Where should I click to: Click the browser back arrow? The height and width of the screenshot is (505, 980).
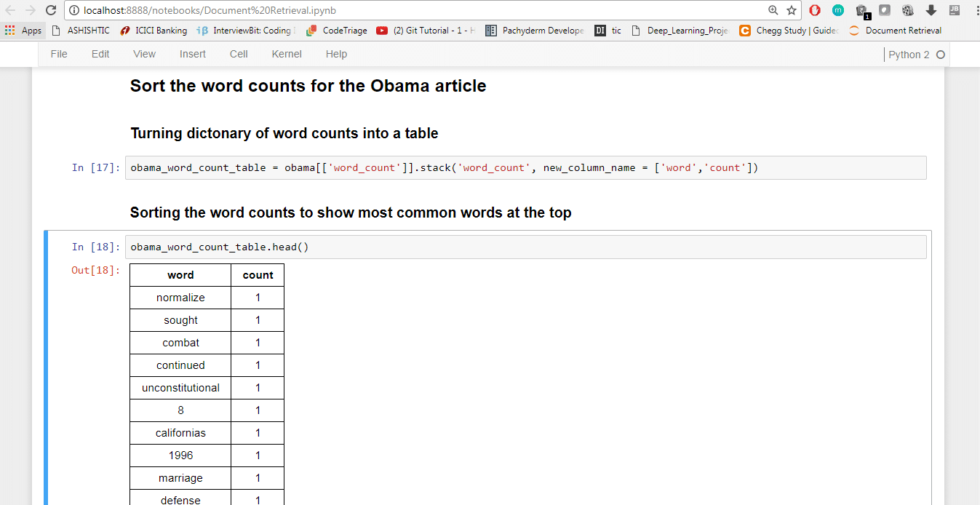[x=10, y=10]
